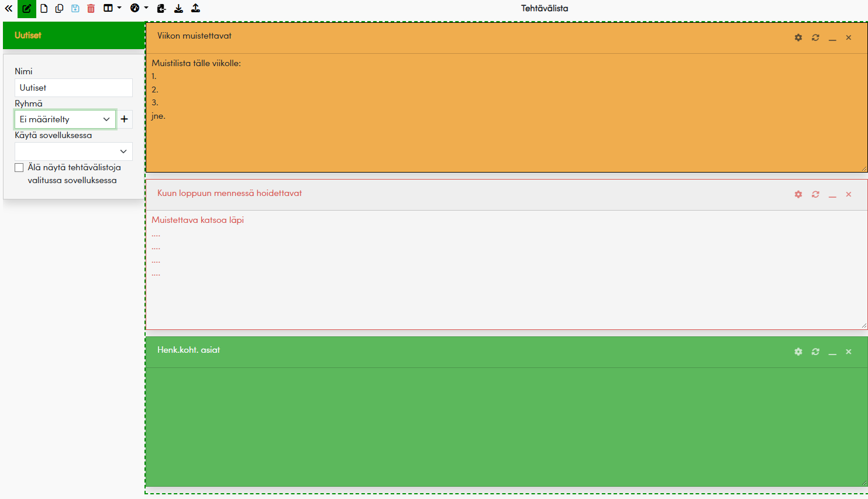The height and width of the screenshot is (499, 868).
Task: Select the Uutiset header tab in sidebar
Action: point(74,35)
